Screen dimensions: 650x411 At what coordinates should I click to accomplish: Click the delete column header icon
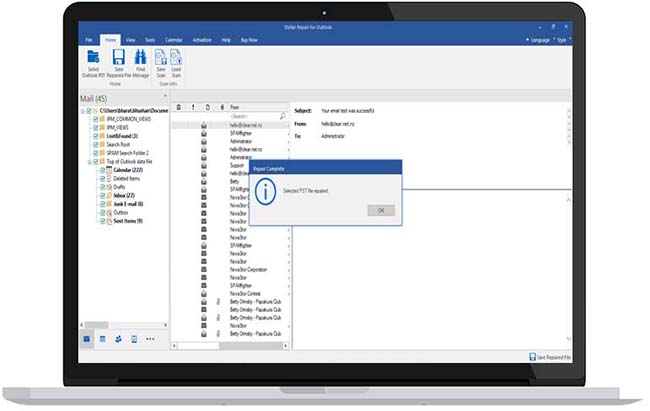click(x=179, y=107)
